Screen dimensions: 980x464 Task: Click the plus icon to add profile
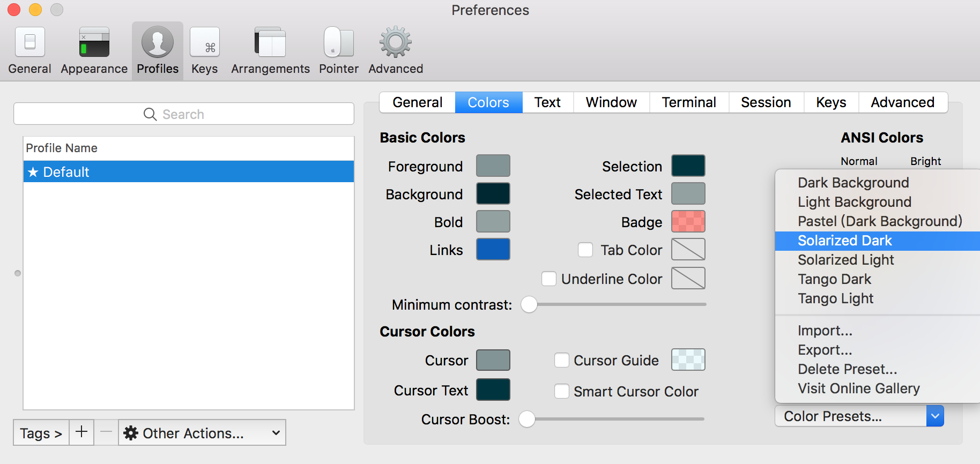[81, 432]
